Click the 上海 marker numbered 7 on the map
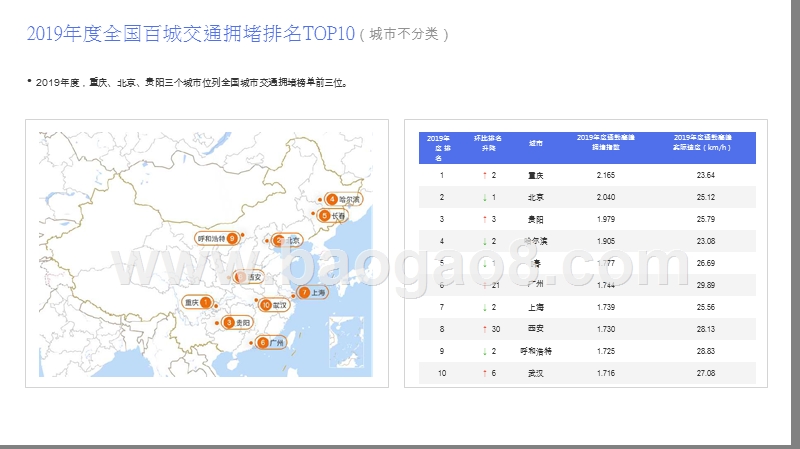The image size is (800, 449). pos(312,292)
